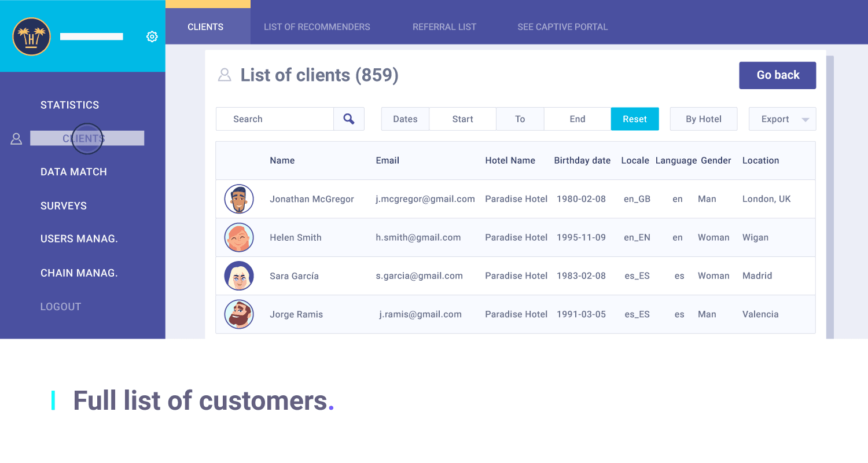Select Jorge Ramis's bearded avatar
This screenshot has height=463, width=868.
coord(239,314)
